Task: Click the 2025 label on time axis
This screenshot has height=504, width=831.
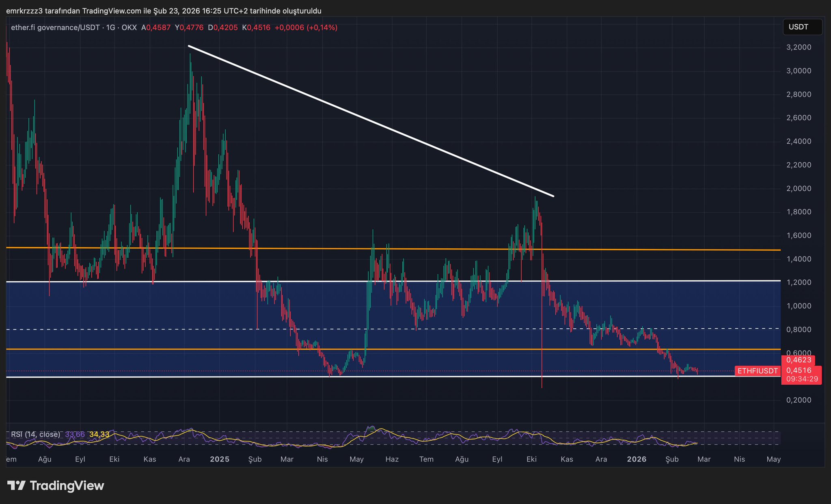Action: tap(220, 459)
